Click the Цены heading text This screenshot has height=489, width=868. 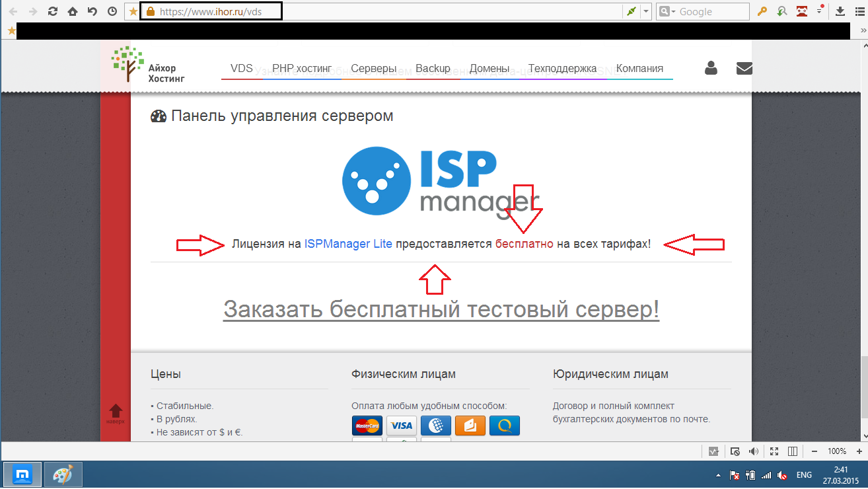(x=166, y=374)
